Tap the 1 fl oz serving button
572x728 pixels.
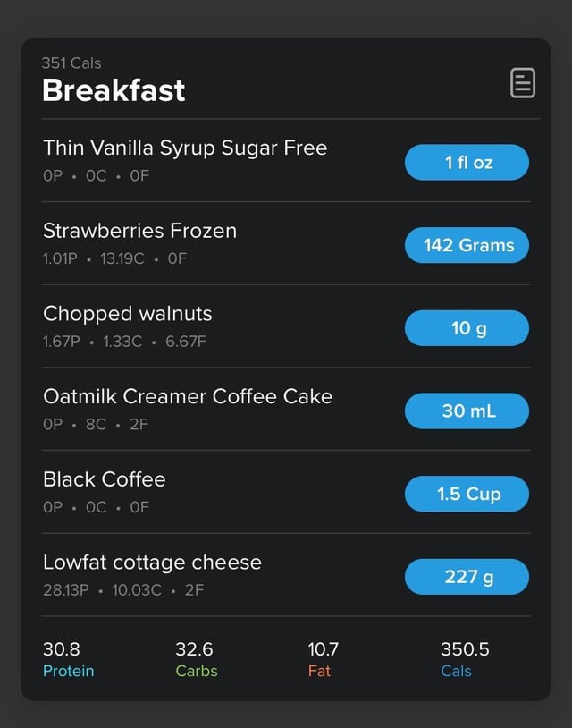pyautogui.click(x=467, y=163)
